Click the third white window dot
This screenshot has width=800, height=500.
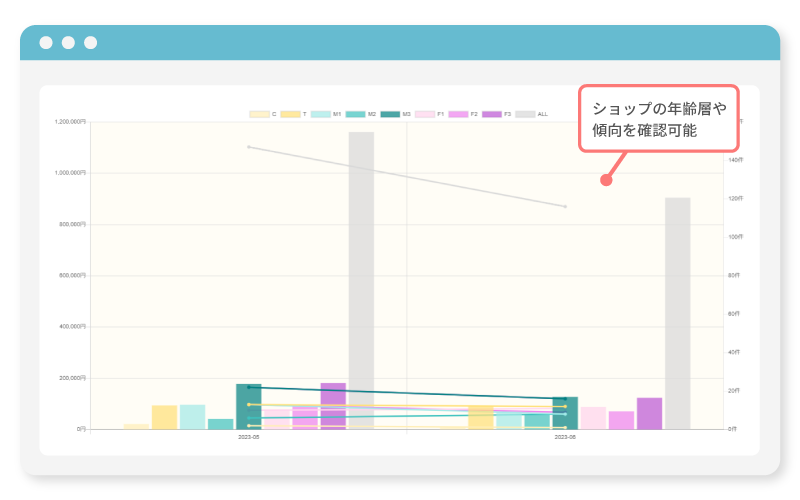click(x=91, y=43)
